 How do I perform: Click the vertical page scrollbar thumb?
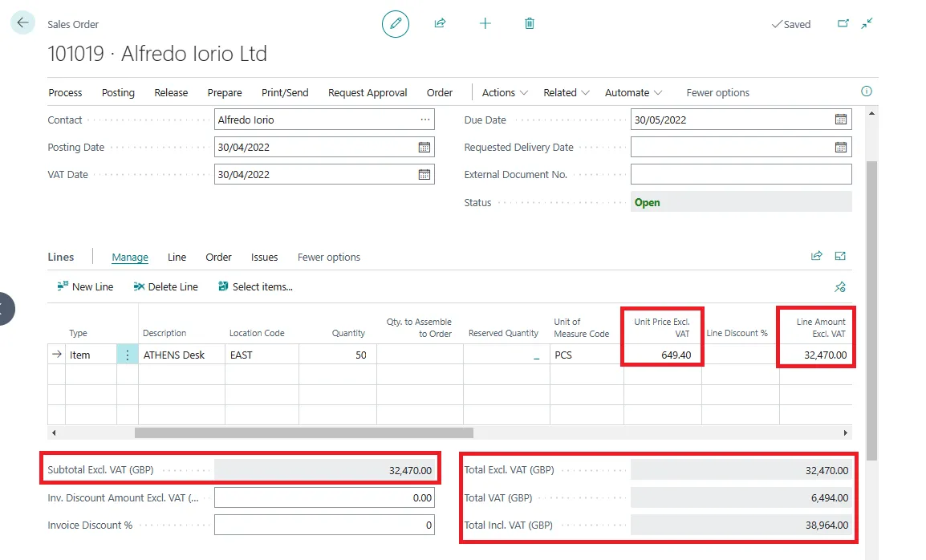871,310
